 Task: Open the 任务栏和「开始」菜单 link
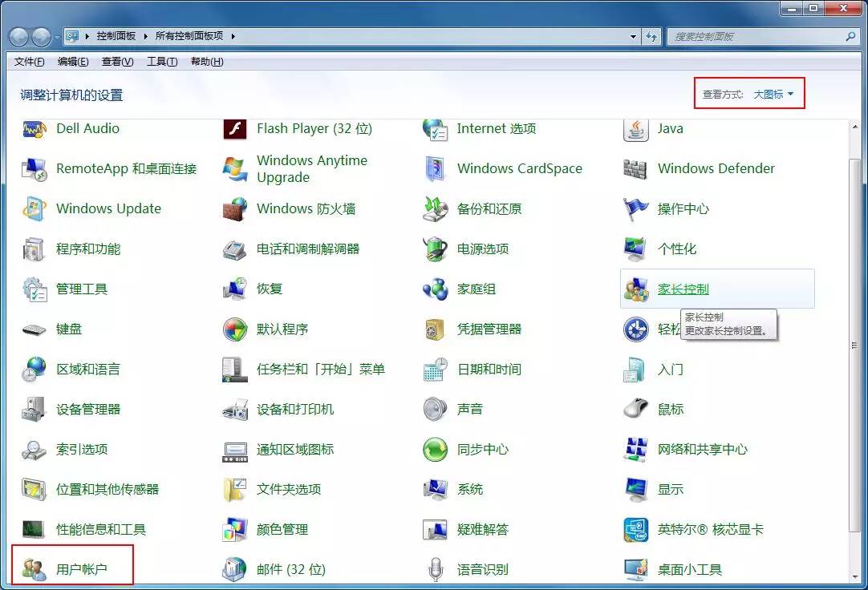point(321,370)
